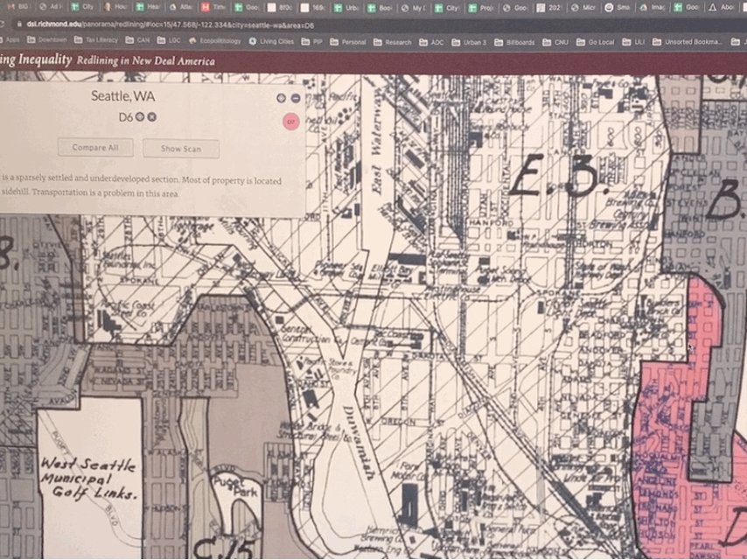The height and width of the screenshot is (560, 747).
Task: Switch to the 'Alla' Drive tab
Action: point(181,7)
